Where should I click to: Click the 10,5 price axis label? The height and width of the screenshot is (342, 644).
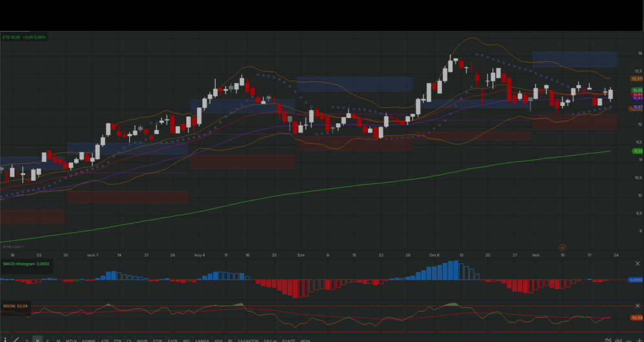point(639,177)
